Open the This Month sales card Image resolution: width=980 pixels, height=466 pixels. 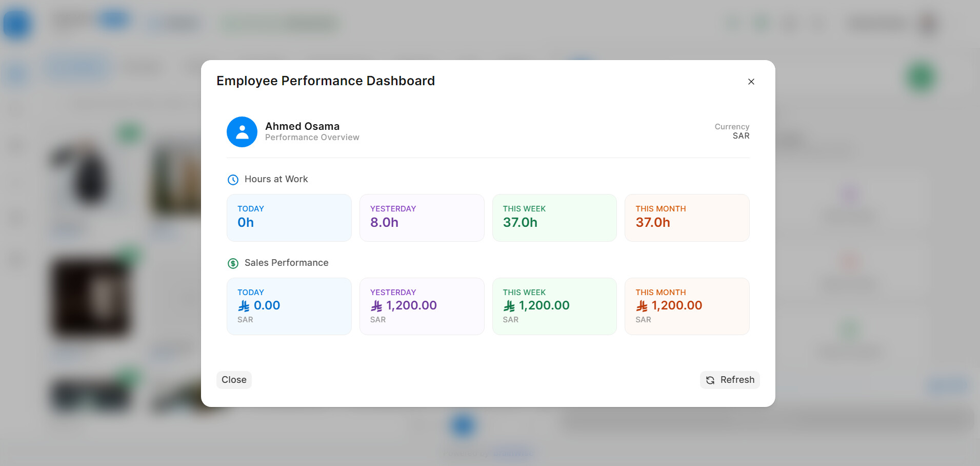pyautogui.click(x=687, y=306)
